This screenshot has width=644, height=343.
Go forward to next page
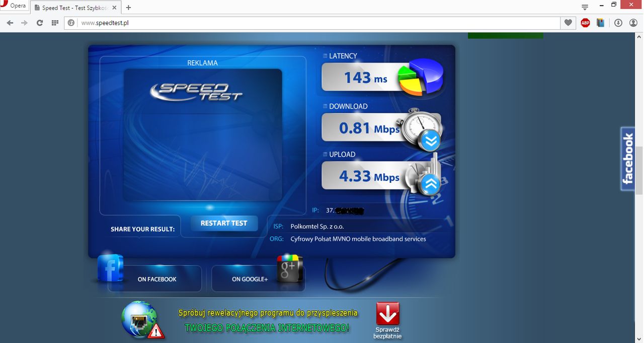(24, 23)
